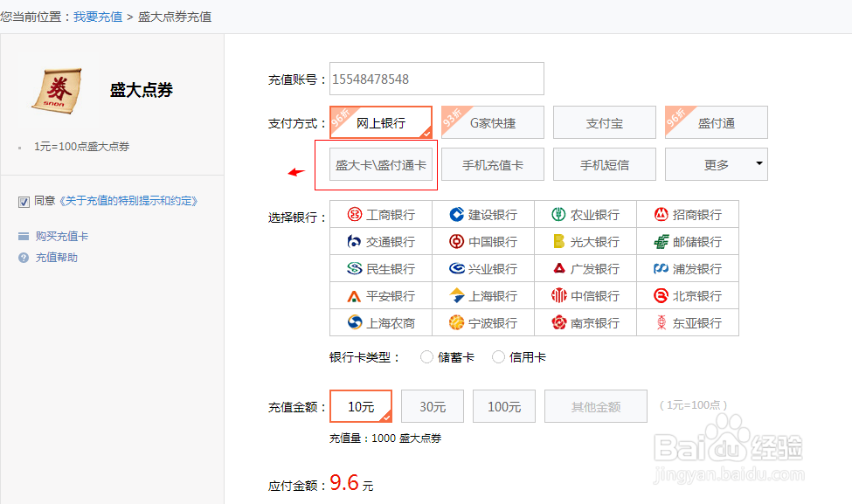Select 网上银行 payment method
852x504 pixels.
[381, 123]
